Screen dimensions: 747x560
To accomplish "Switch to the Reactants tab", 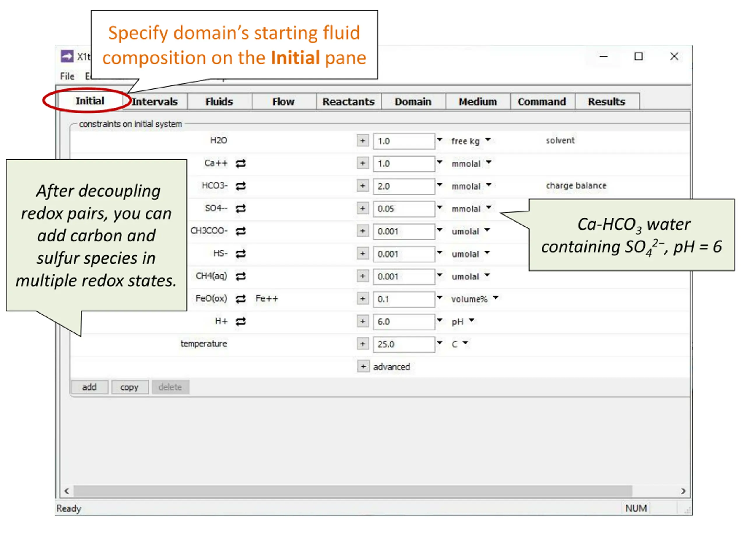I will [x=348, y=101].
